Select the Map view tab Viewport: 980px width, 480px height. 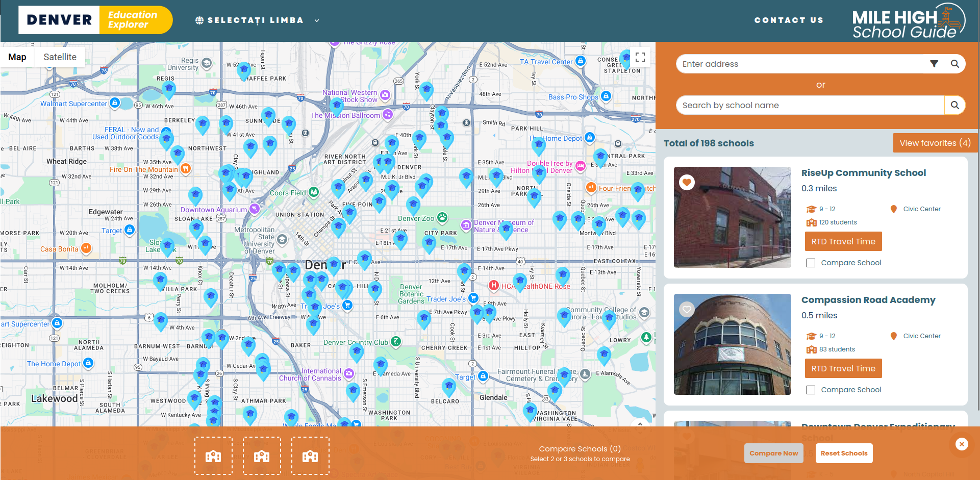(17, 57)
